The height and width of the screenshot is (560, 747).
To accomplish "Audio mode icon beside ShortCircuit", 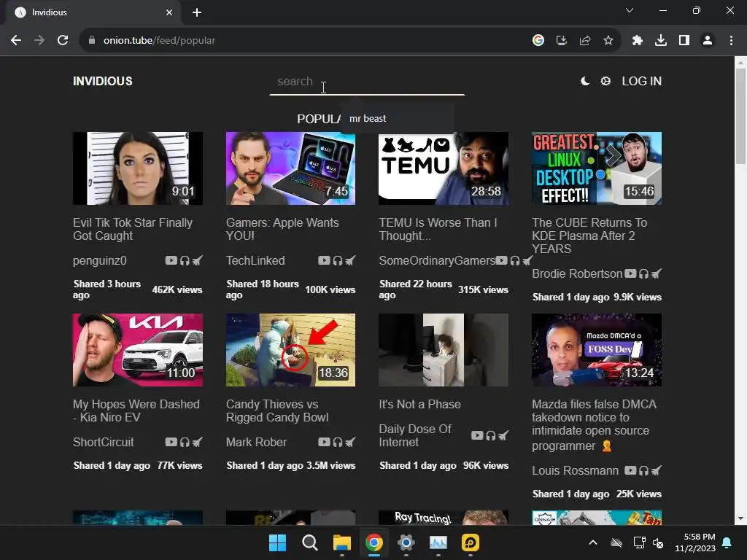I will [x=185, y=442].
